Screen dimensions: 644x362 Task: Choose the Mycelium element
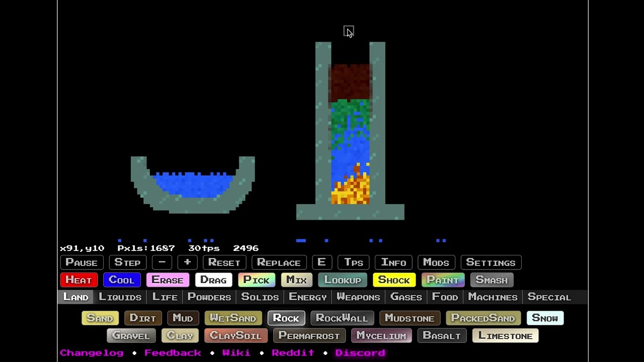pos(381,336)
